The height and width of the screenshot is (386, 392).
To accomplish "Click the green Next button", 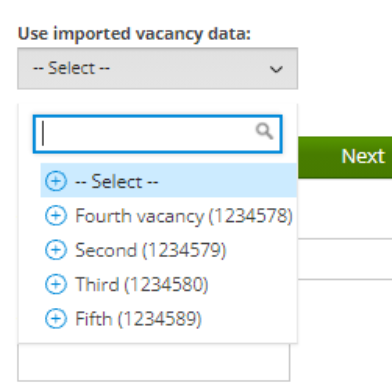I will click(x=345, y=157).
